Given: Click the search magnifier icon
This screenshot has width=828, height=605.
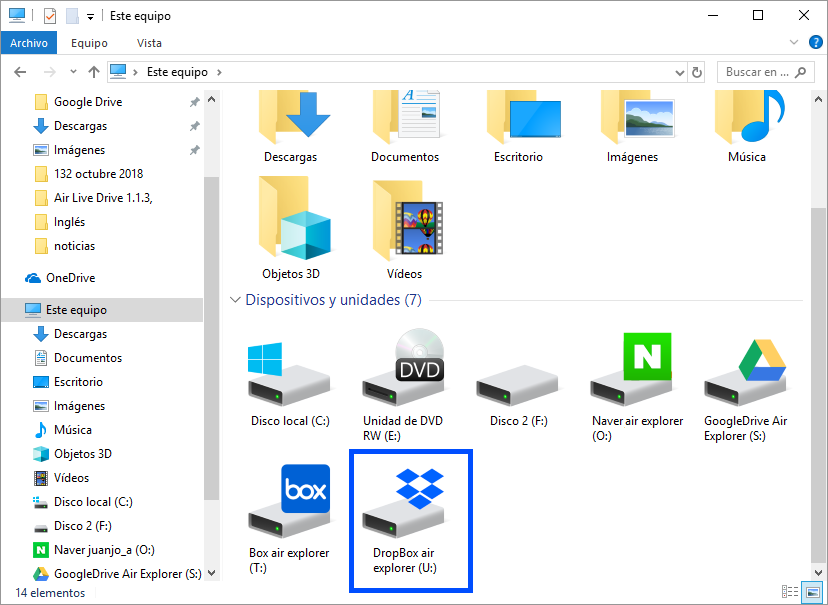Looking at the screenshot, I should point(801,72).
